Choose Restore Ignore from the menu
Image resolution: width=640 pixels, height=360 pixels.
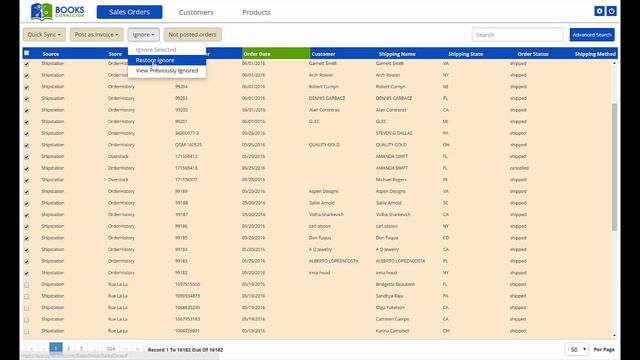167,60
